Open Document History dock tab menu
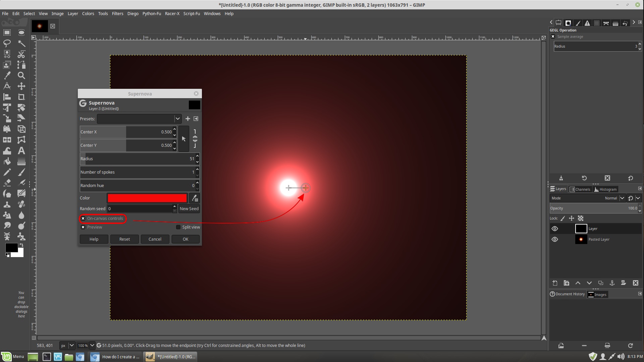 tap(640, 294)
